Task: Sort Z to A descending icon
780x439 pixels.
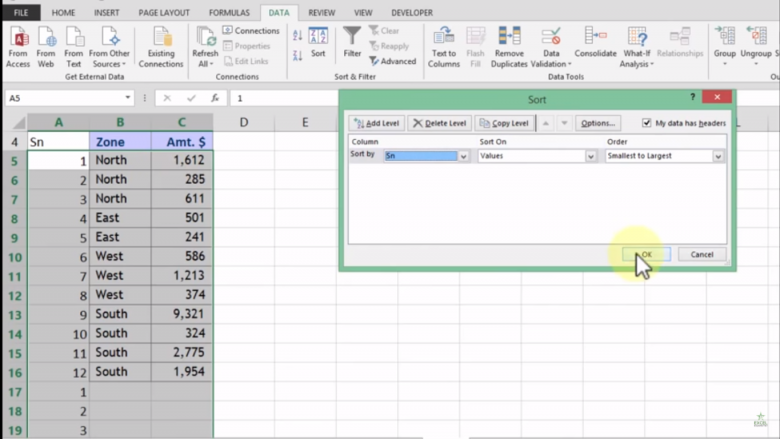Action: pyautogui.click(x=297, y=55)
